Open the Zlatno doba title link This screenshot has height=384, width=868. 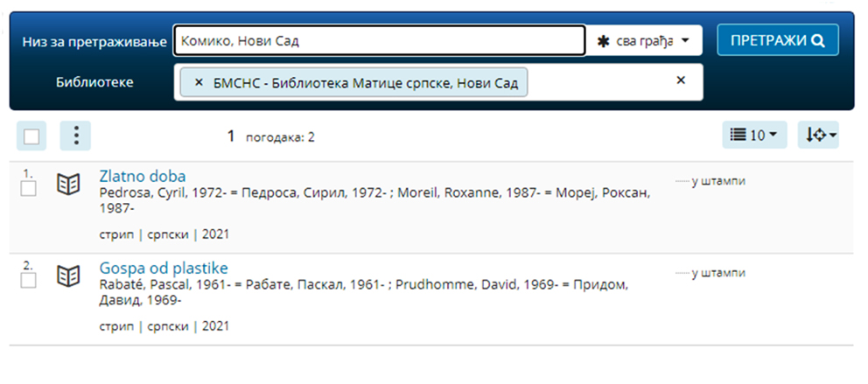tap(143, 177)
